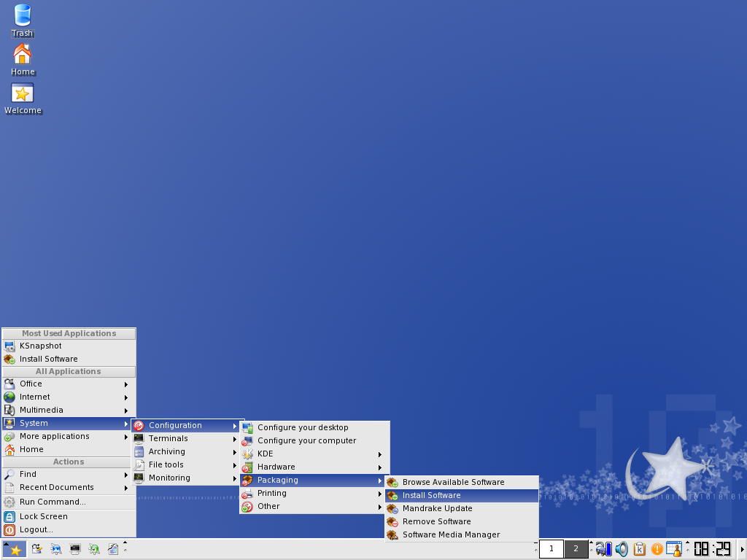Expand the Monitoring submenu arrow
747x560 pixels.
(x=235, y=478)
